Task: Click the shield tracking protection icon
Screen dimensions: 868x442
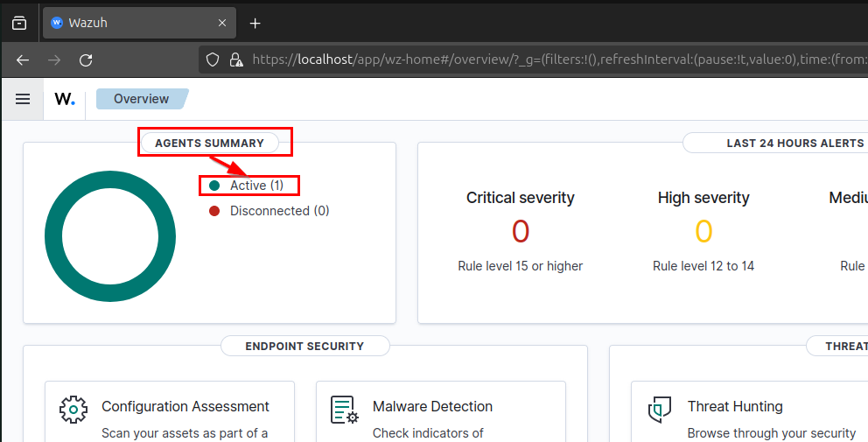Action: [x=213, y=60]
